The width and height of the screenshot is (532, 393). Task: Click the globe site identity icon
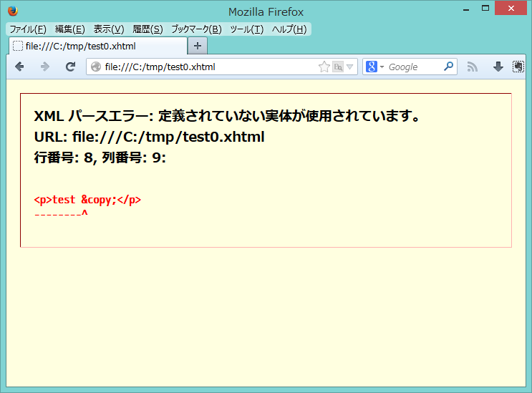pos(96,67)
